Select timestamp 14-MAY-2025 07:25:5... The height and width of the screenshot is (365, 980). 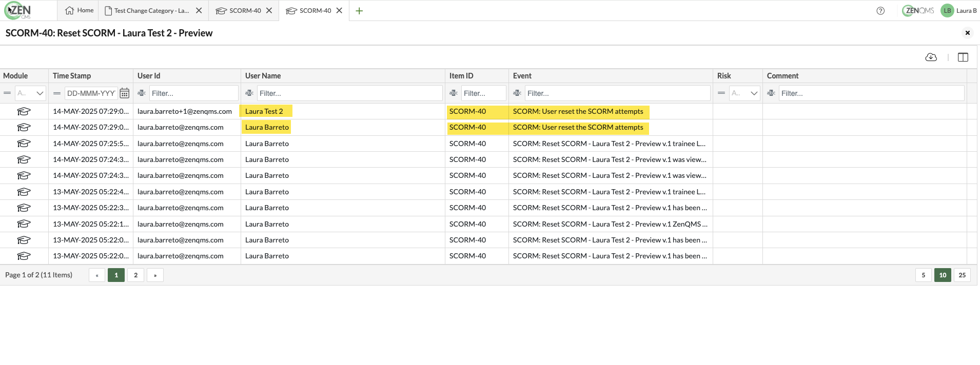pyautogui.click(x=91, y=144)
